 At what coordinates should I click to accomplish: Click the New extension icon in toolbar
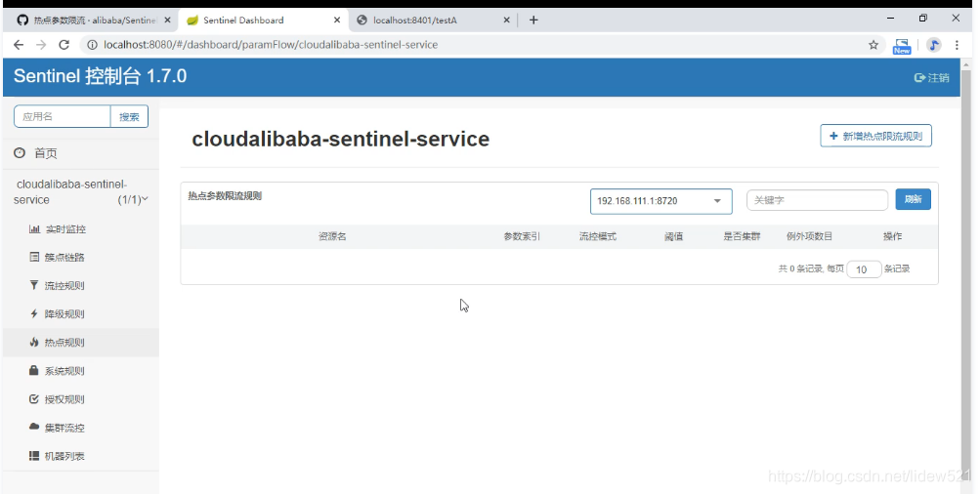click(902, 46)
